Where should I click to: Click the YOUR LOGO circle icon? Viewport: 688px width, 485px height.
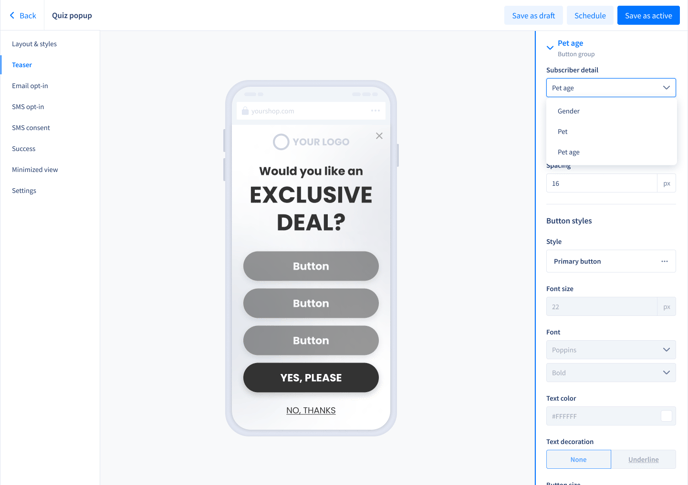[x=281, y=142]
